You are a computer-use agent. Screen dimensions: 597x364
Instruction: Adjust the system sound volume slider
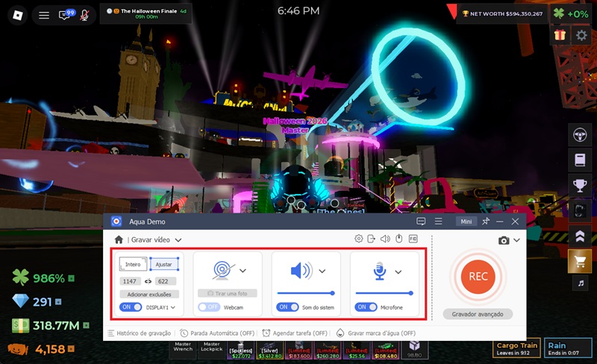click(306, 293)
